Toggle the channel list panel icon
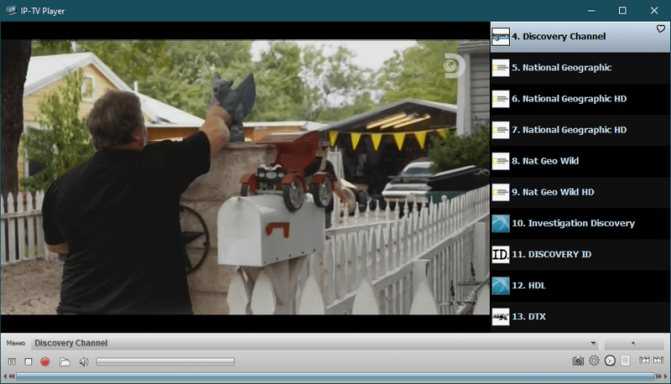Viewport: 671px width, 384px height. coord(625,360)
